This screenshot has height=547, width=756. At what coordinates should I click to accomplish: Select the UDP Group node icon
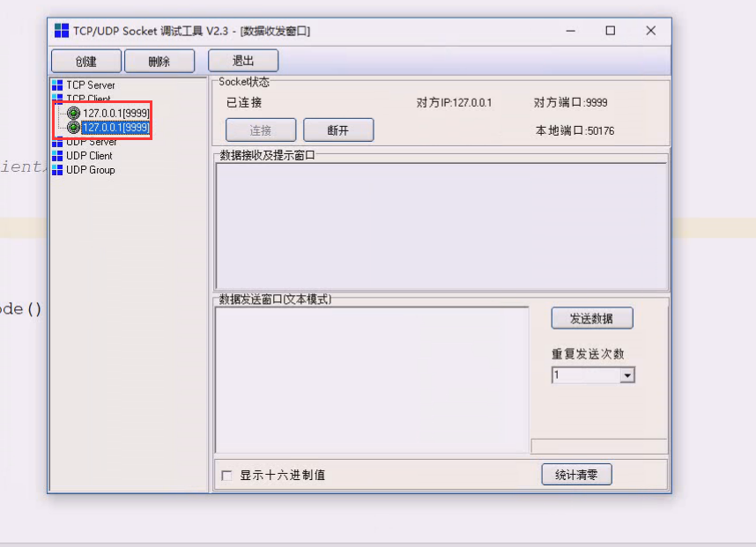[x=58, y=169]
